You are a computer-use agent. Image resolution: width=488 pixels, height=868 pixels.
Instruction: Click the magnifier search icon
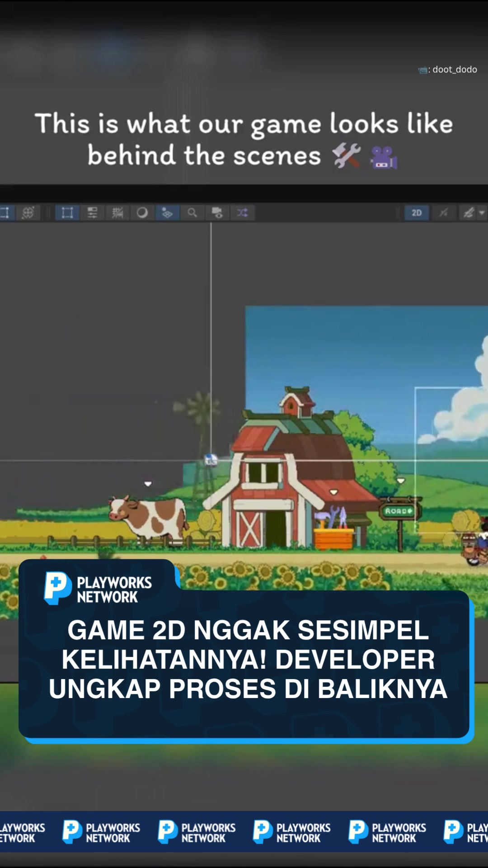tap(192, 213)
